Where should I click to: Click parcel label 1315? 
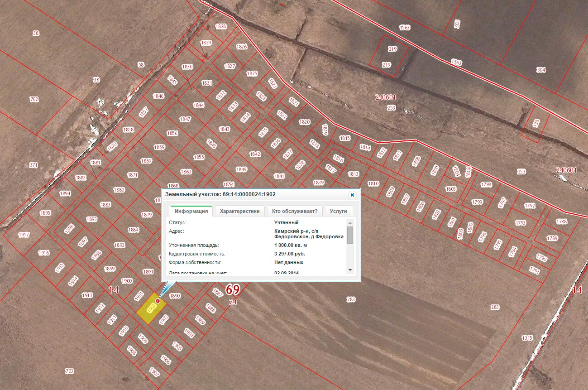[x=527, y=338]
